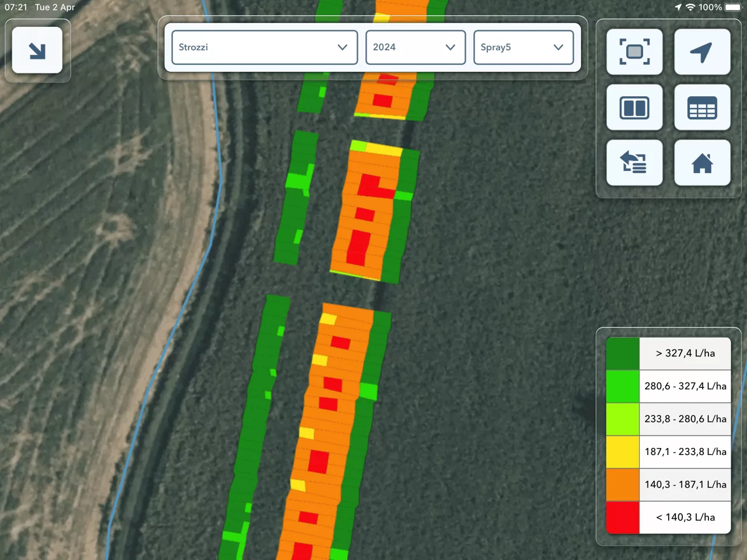The image size is (747, 560).
Task: Open the Spray5 layer dropdown
Action: (523, 47)
